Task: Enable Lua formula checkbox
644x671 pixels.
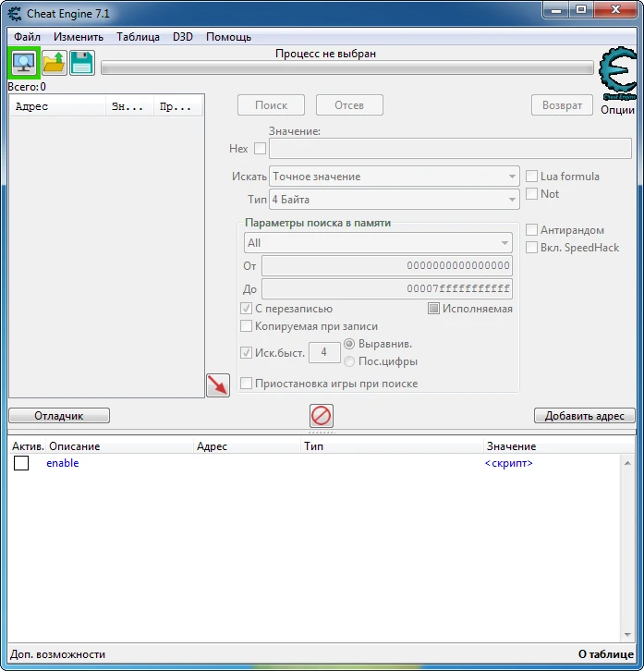Action: (531, 177)
